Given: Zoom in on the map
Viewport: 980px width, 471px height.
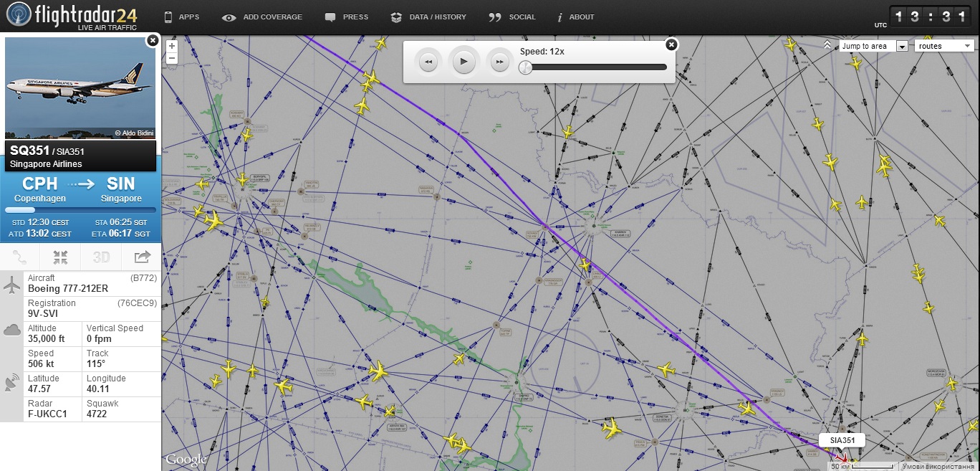Looking at the screenshot, I should (171, 46).
